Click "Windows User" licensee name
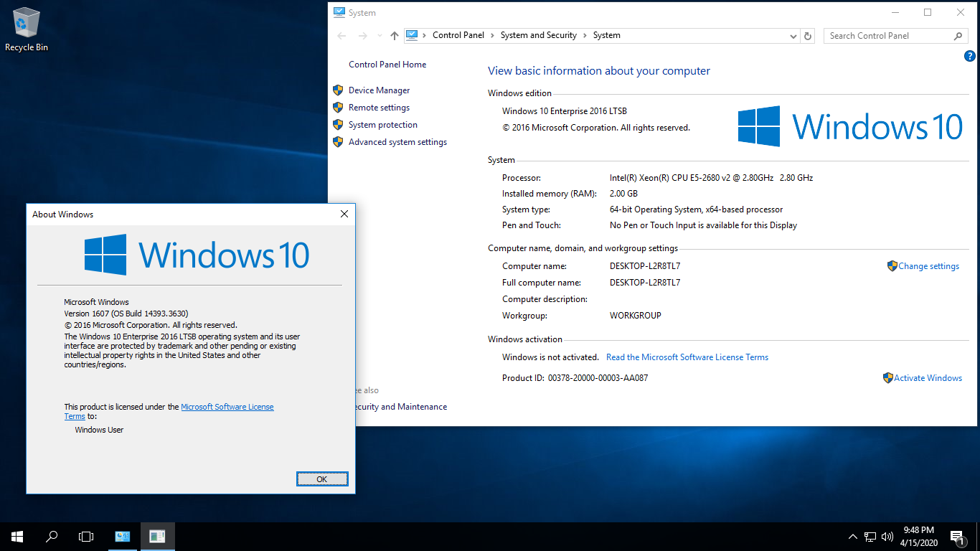 point(99,430)
